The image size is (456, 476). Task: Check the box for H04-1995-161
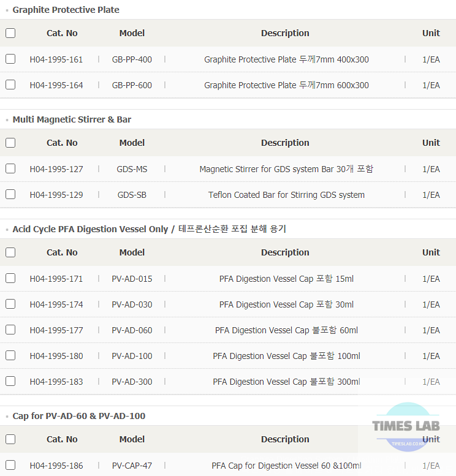click(10, 59)
